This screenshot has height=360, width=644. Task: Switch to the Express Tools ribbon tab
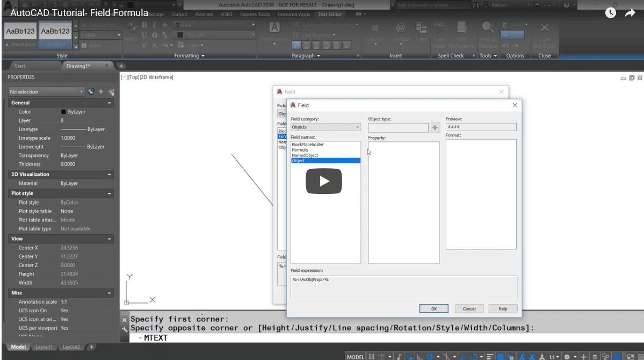[x=255, y=14]
